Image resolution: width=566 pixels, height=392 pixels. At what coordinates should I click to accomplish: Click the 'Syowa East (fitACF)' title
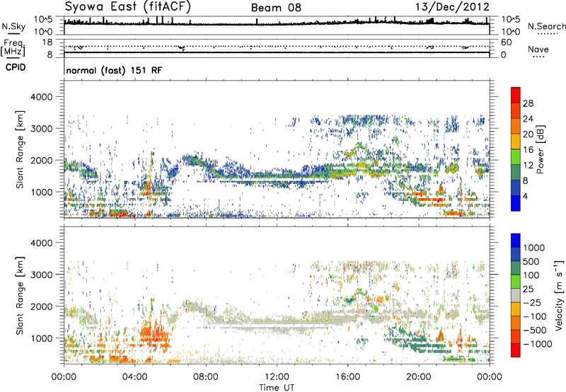coord(127,7)
